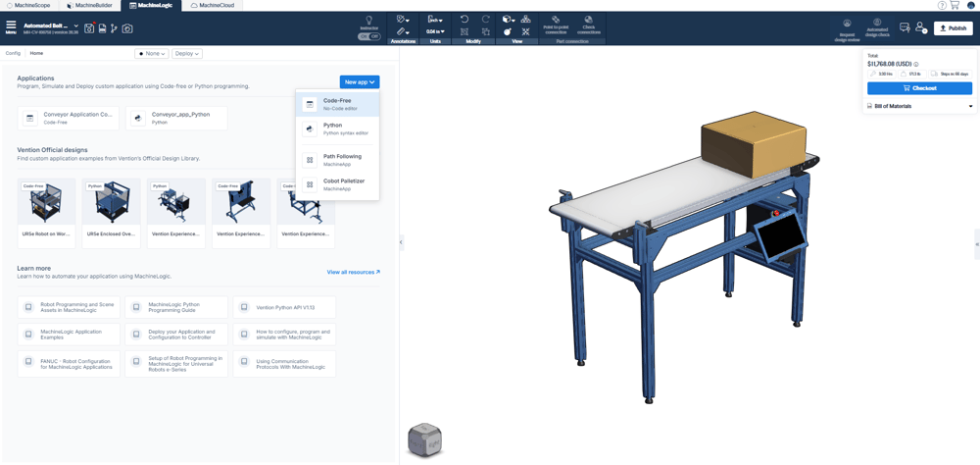
Task: Click the camera screenshot icon
Action: pos(126,28)
